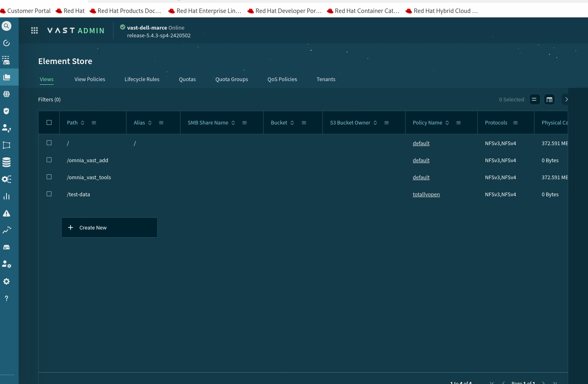Open Red Hat Hybrid Cloud bookmark
Image resolution: width=588 pixels, height=384 pixels.
[x=442, y=11]
